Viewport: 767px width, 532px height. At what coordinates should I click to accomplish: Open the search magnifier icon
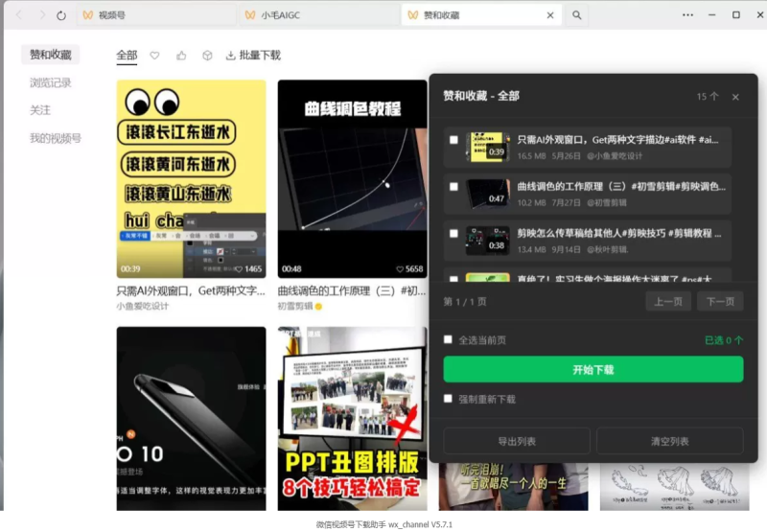point(577,15)
